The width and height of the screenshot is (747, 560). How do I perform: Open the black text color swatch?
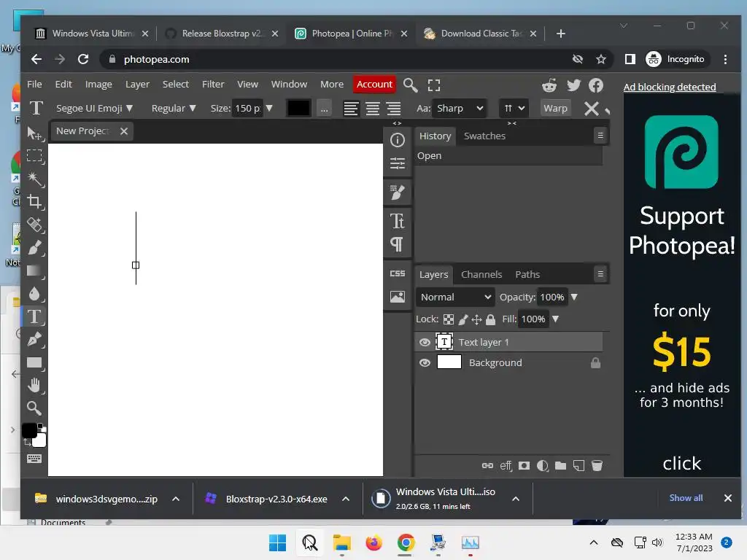coord(298,109)
